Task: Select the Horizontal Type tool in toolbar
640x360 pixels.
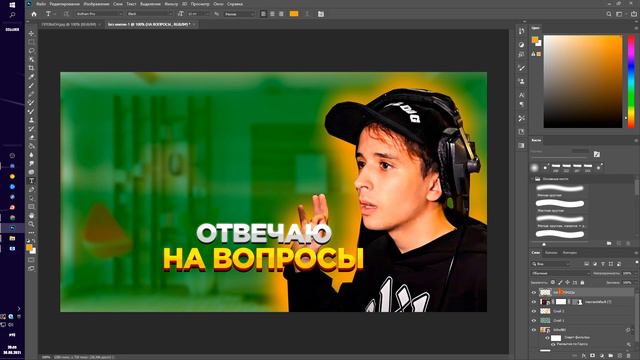Action: click(31, 181)
